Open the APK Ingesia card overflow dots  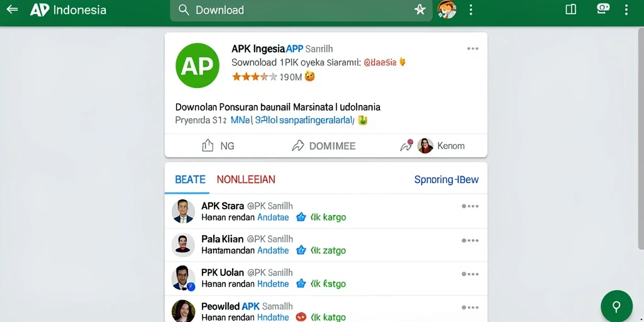[473, 48]
